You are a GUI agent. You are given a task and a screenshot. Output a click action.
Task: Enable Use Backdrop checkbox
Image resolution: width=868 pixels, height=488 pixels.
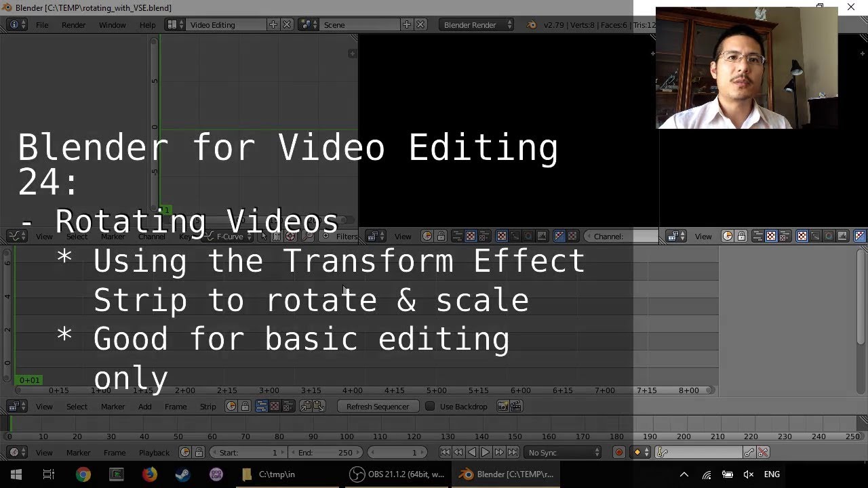pyautogui.click(x=430, y=407)
